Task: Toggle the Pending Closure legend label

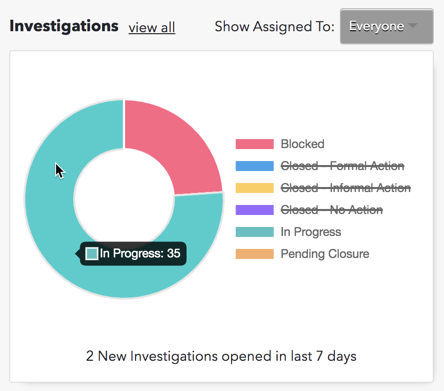Action: click(325, 254)
